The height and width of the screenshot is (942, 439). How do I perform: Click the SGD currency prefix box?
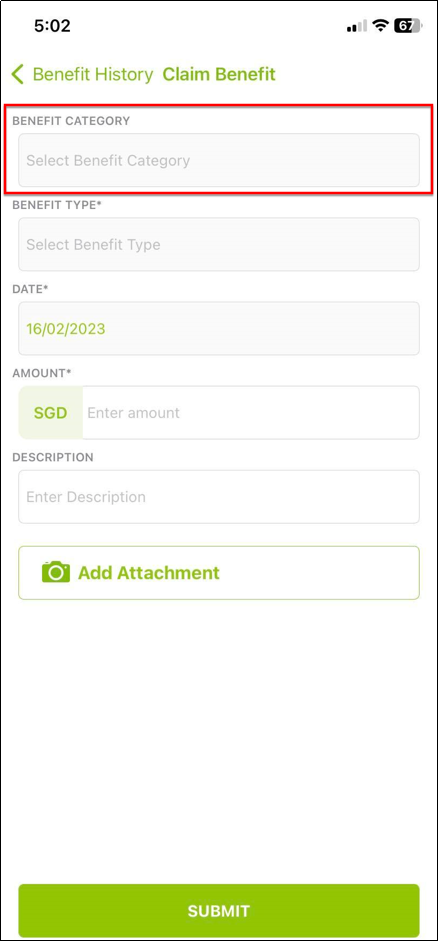click(50, 413)
